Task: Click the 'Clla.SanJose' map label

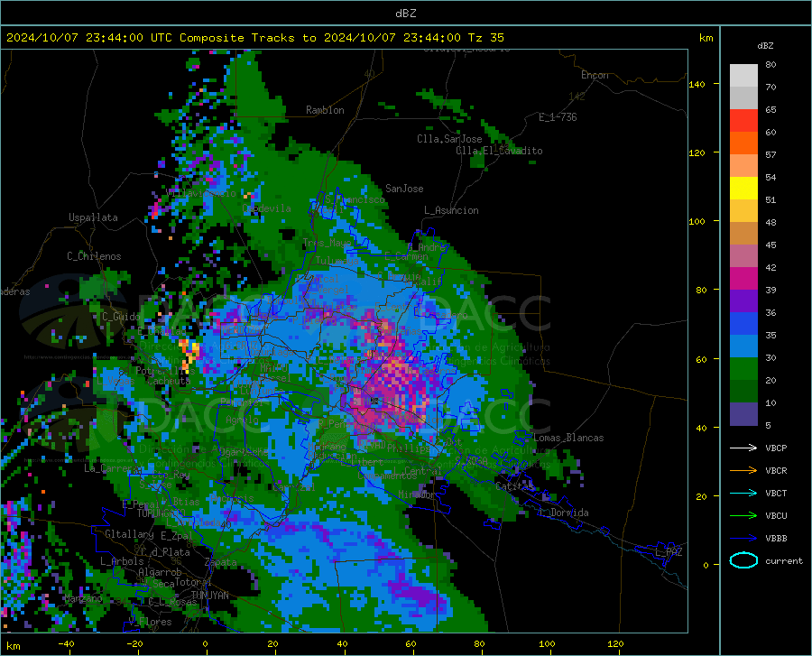Action: tap(449, 139)
